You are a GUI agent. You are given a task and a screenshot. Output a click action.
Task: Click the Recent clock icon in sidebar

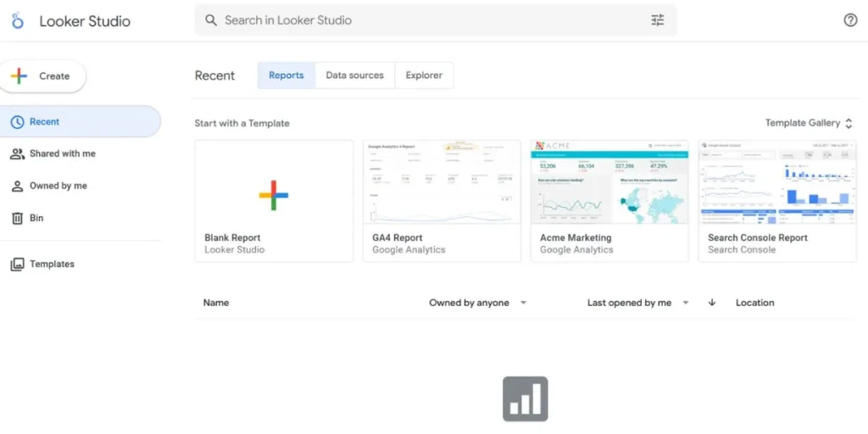pos(18,122)
